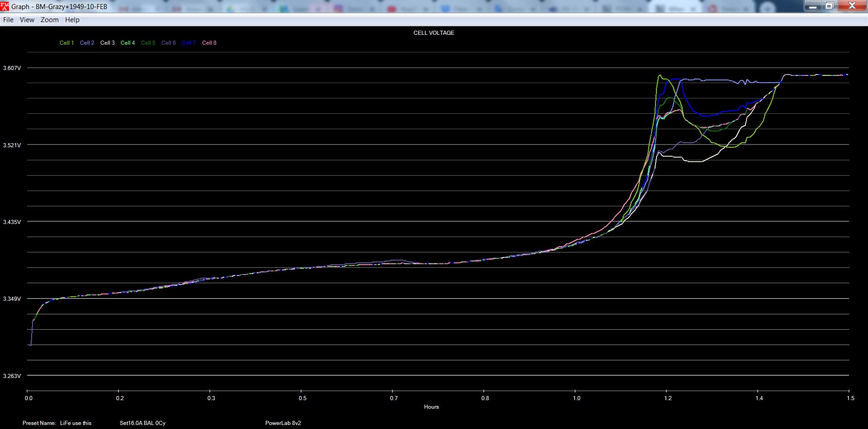The image size is (868, 429).
Task: Click the 3.607V y-axis label
Action: click(x=12, y=68)
